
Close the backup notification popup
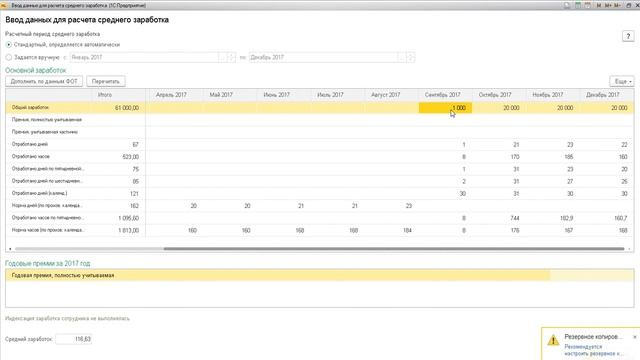click(x=635, y=337)
